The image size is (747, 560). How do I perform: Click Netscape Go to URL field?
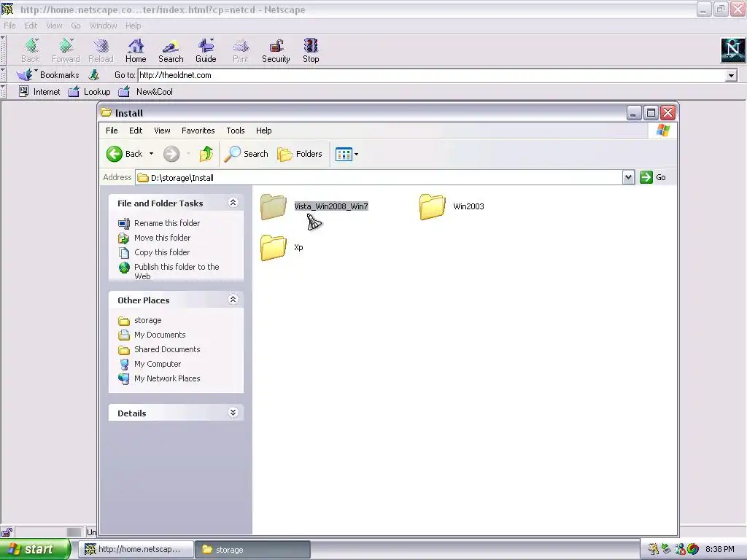click(432, 75)
